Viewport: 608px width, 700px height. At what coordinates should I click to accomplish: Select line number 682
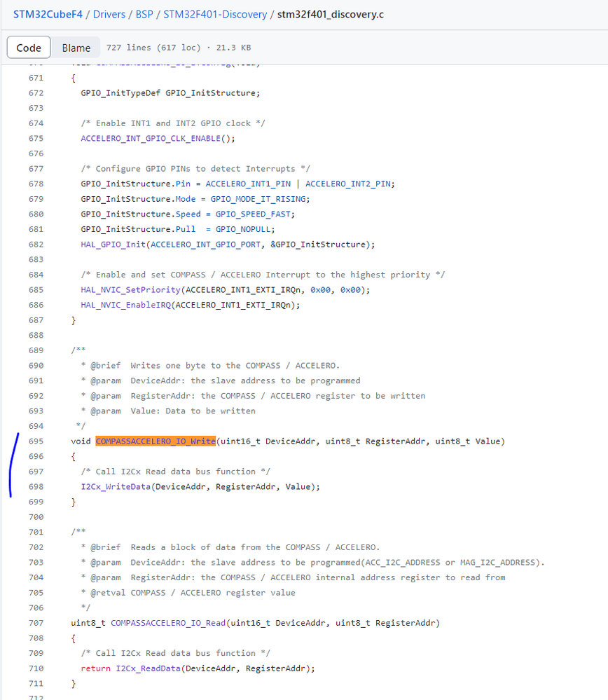(36, 245)
